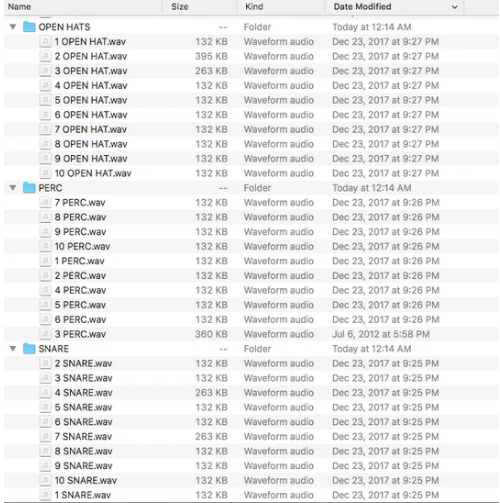Select file name 5 SNARE.wav
The height and width of the screenshot is (503, 500).
pyautogui.click(x=84, y=407)
